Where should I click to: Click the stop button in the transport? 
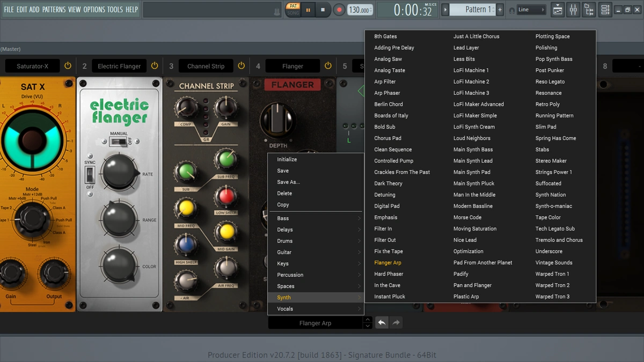(323, 10)
